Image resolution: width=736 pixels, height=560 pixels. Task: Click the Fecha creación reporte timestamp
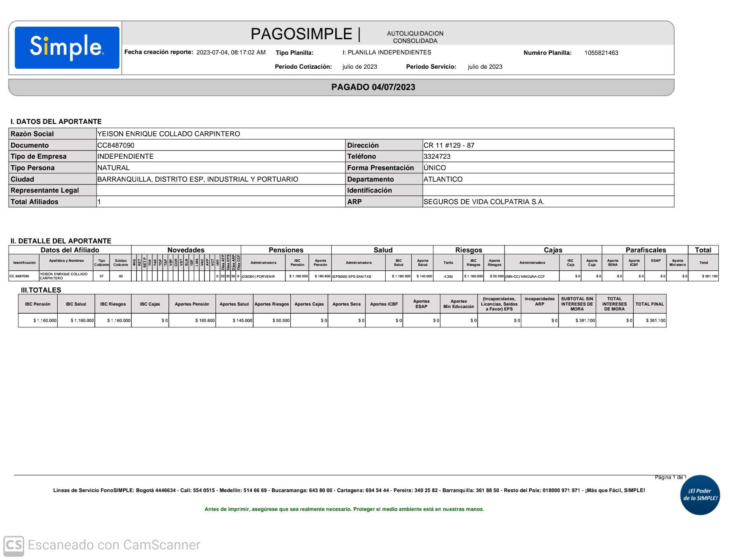coord(231,52)
